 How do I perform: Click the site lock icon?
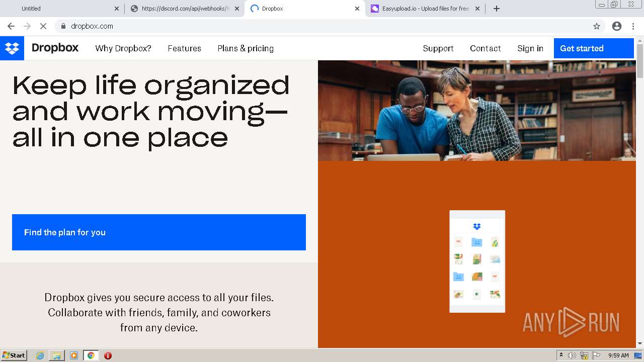63,26
